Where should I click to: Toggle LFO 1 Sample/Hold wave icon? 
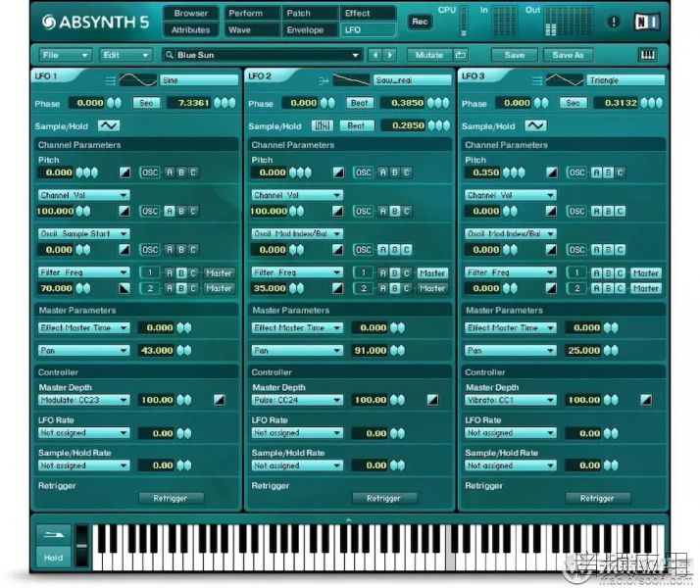109,125
